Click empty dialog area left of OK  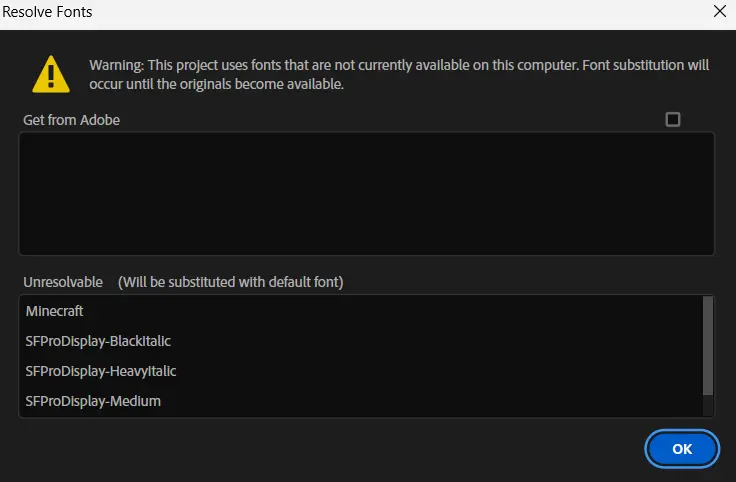point(330,449)
